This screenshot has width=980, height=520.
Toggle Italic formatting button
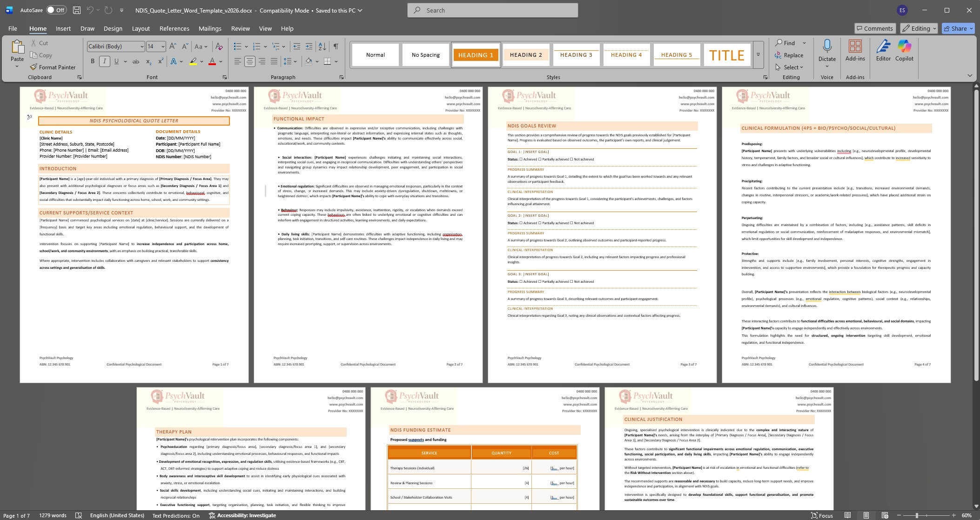[x=104, y=61]
